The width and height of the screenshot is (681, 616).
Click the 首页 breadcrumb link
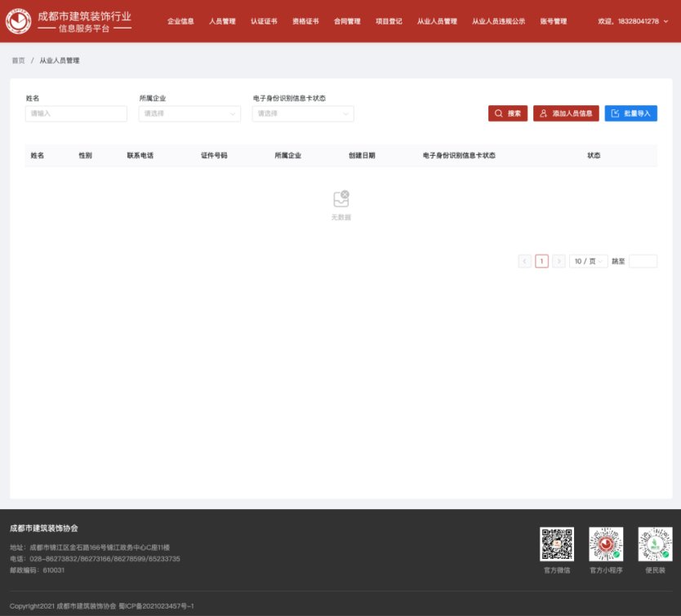pyautogui.click(x=18, y=60)
